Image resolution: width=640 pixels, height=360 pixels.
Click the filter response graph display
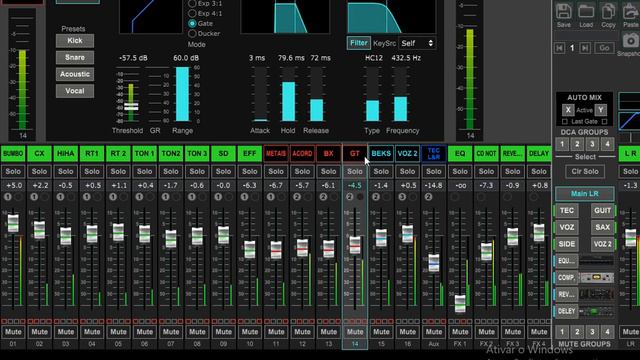[391, 16]
